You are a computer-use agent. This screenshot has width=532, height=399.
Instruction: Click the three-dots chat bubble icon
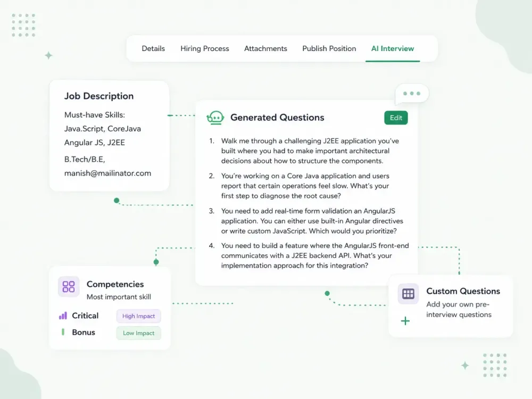click(412, 94)
